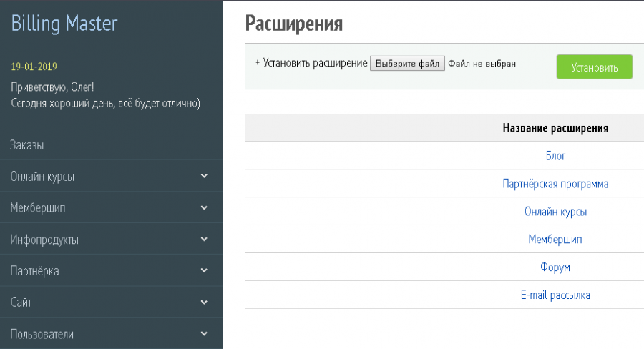Click the Billing Master logo title
644x349 pixels.
64,24
